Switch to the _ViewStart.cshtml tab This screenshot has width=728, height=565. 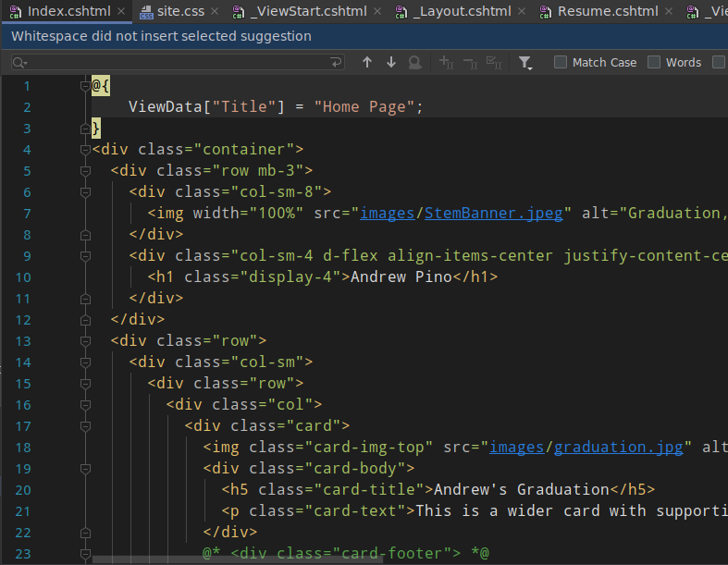[307, 12]
